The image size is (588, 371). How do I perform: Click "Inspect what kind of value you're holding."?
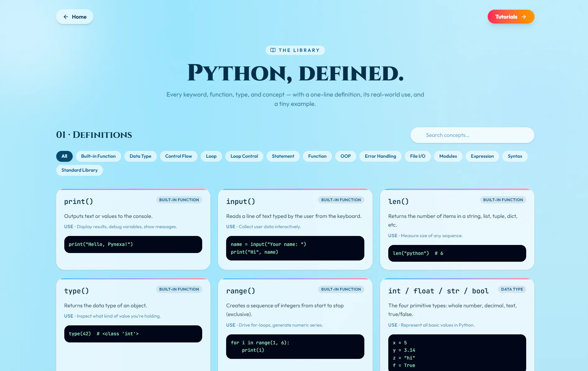pyautogui.click(x=119, y=316)
